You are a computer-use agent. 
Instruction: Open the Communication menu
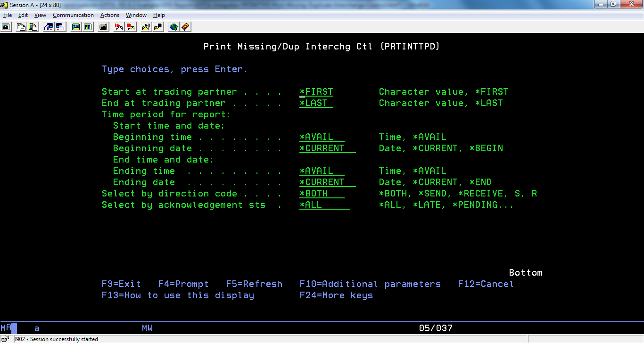click(73, 15)
